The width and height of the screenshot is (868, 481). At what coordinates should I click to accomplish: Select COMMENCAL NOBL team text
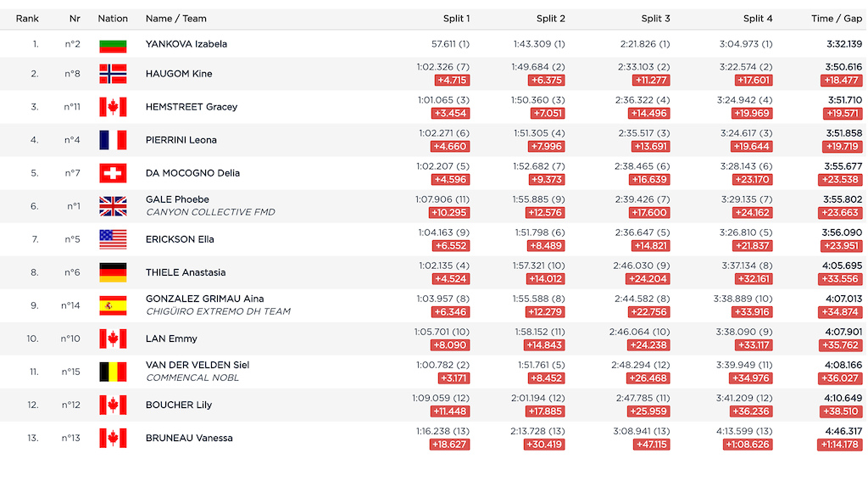[192, 378]
